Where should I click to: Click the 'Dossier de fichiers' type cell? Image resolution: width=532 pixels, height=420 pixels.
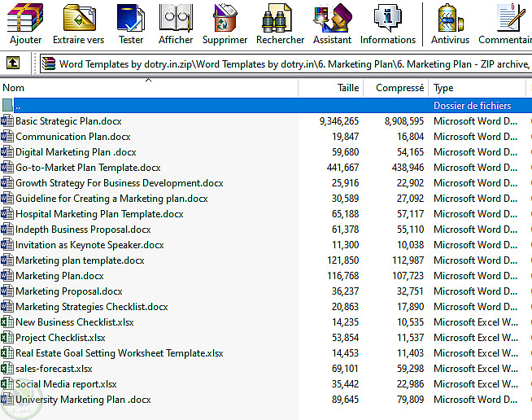pos(472,106)
